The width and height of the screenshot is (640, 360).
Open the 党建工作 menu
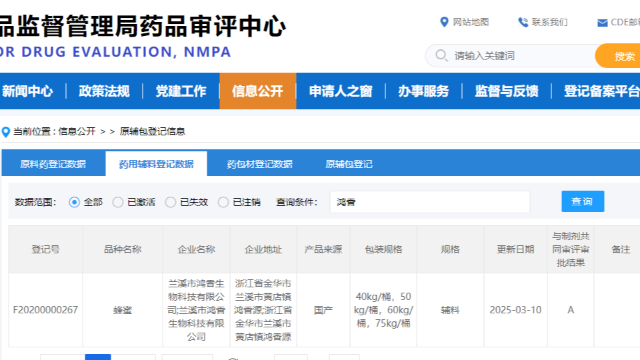pyautogui.click(x=181, y=91)
